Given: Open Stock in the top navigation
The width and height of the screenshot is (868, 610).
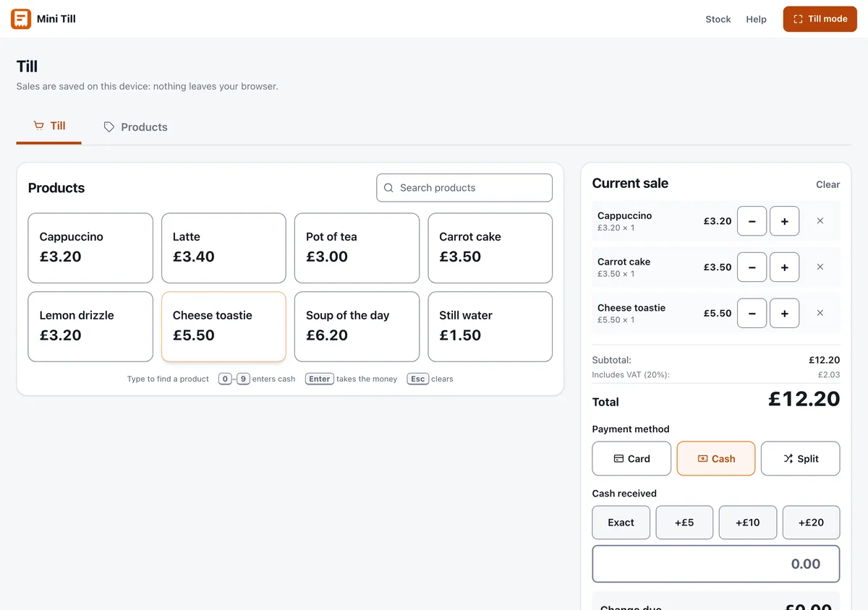Looking at the screenshot, I should pyautogui.click(x=718, y=19).
